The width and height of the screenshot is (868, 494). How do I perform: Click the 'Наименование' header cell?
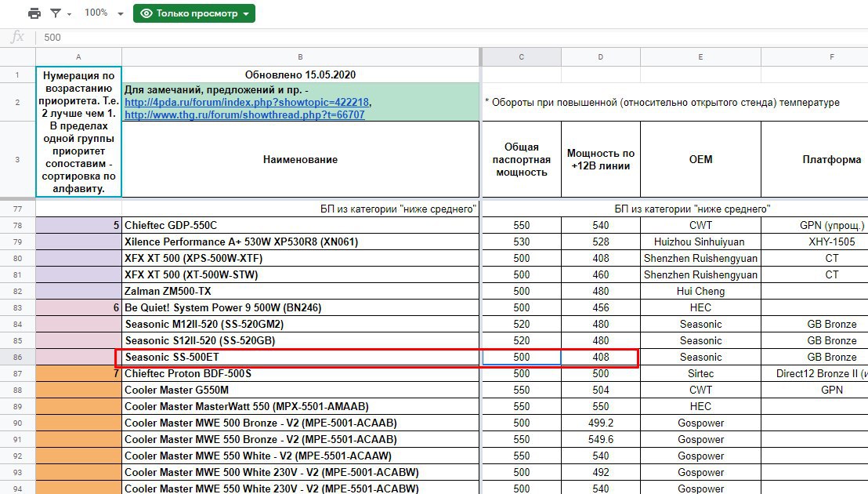tap(301, 159)
